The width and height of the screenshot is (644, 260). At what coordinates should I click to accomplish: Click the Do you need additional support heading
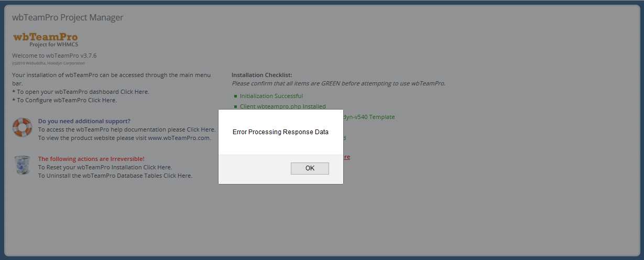pyautogui.click(x=84, y=121)
